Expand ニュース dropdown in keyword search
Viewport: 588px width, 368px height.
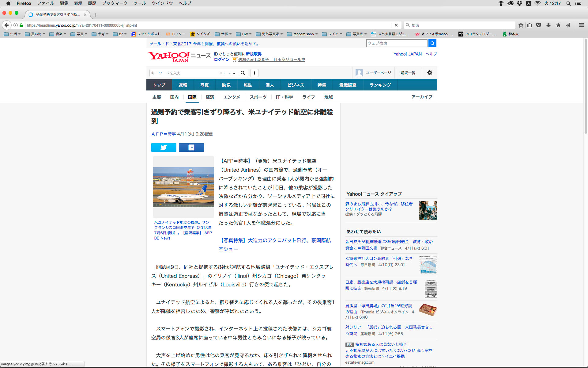point(227,73)
